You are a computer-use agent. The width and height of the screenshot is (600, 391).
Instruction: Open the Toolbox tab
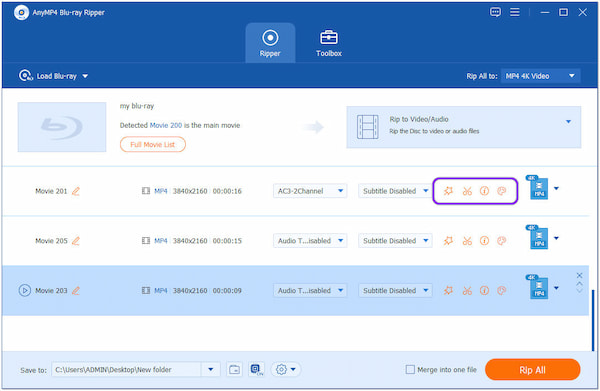329,43
